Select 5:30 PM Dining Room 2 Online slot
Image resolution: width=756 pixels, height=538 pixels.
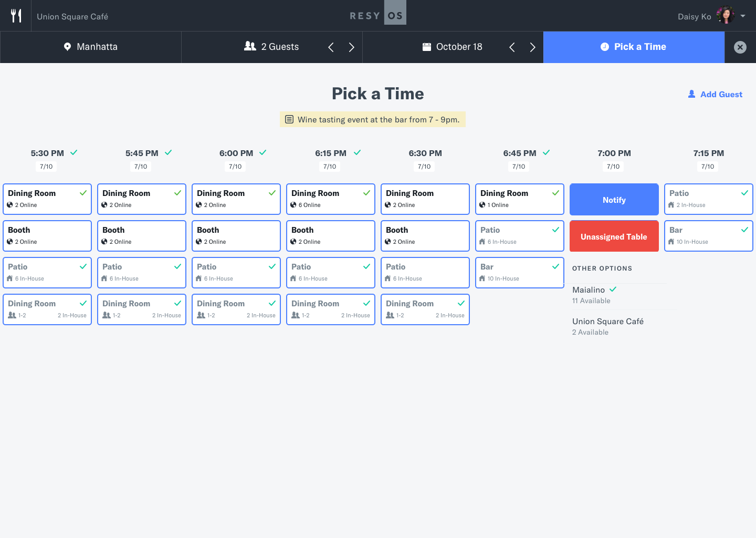pos(47,199)
